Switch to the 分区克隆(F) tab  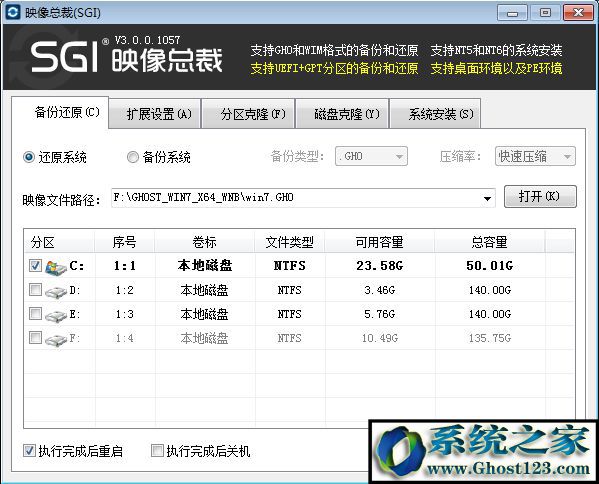pos(248,114)
